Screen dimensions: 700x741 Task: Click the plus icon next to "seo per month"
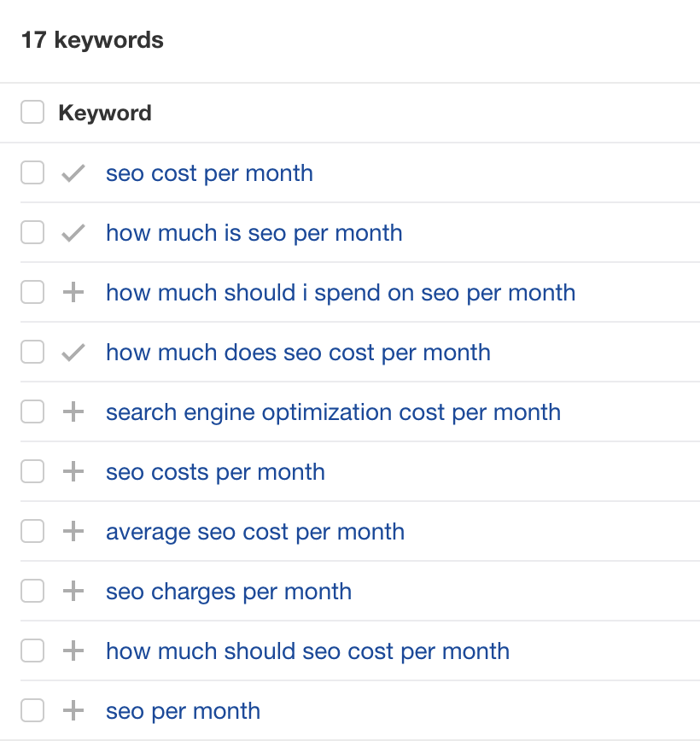pyautogui.click(x=73, y=710)
